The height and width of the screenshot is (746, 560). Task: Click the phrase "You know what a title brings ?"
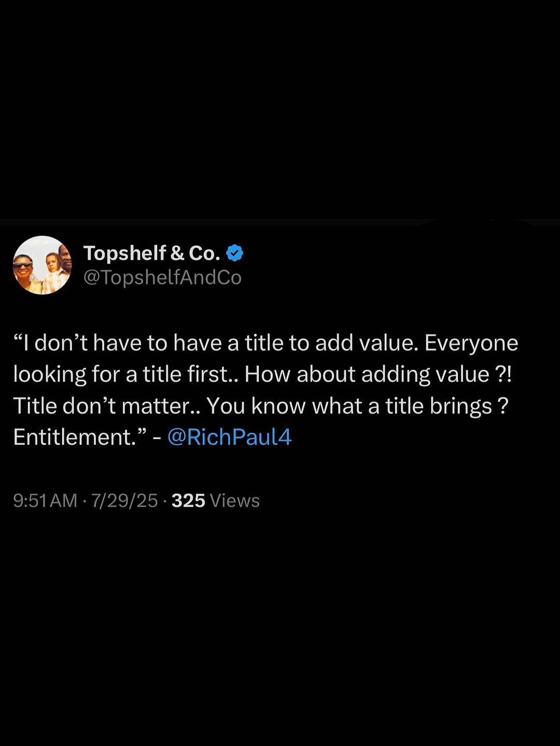click(x=357, y=406)
